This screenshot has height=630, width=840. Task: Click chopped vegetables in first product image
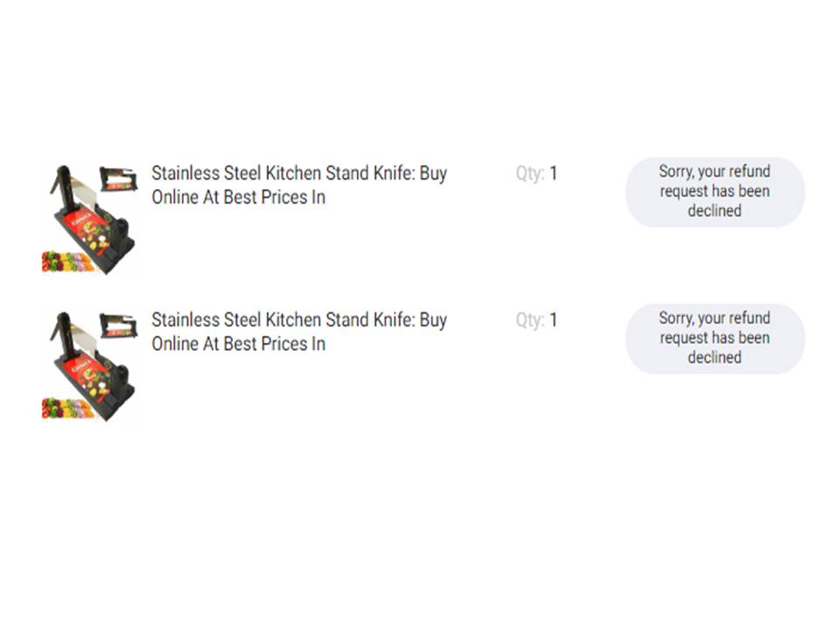67,262
